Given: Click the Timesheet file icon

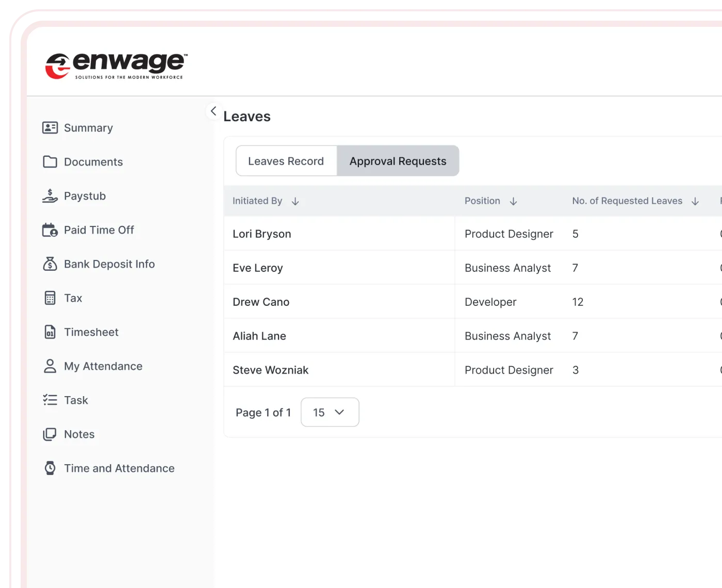Looking at the screenshot, I should (50, 332).
